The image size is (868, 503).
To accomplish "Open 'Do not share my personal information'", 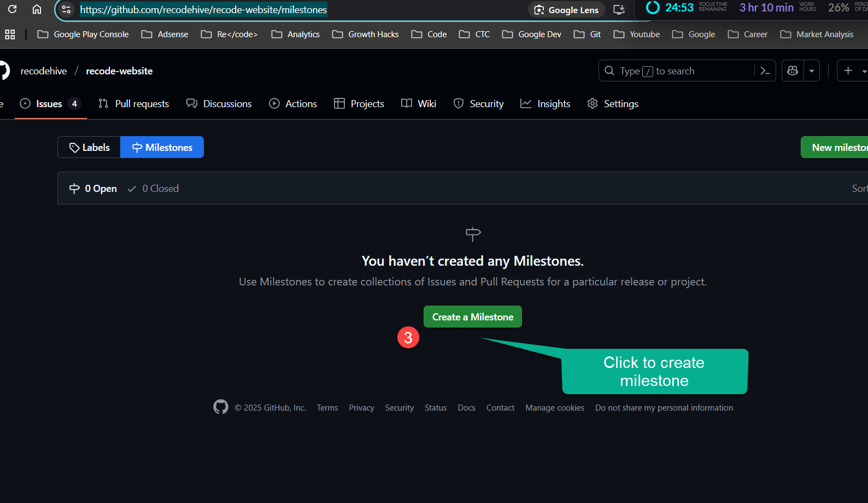I will tap(664, 408).
